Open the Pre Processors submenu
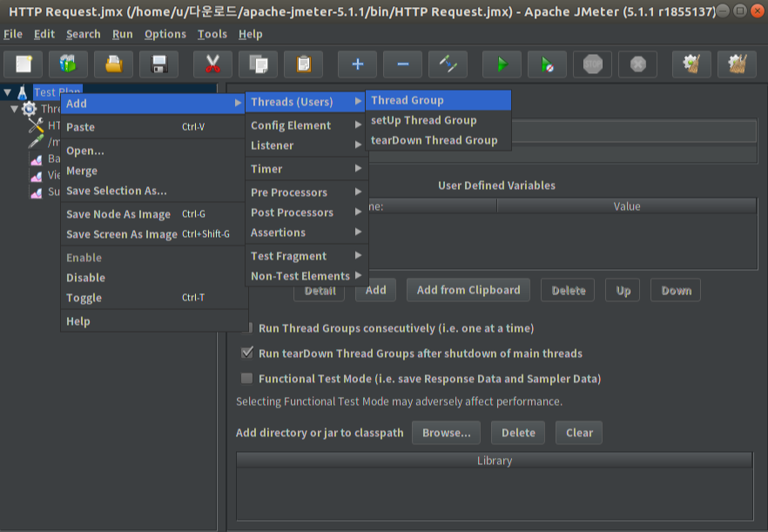768x532 pixels. [x=307, y=192]
